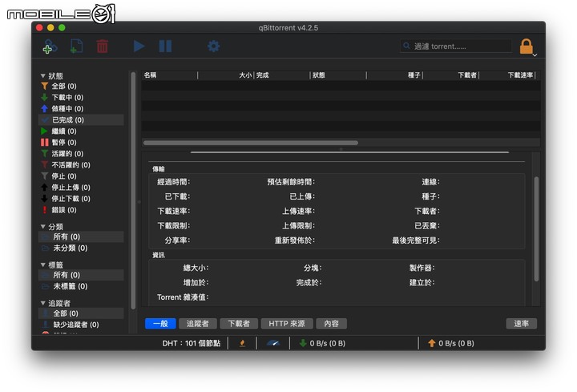Screen dimensions: 577x392
Task: Click the details panel vertical scrollbar
Action: (536, 229)
